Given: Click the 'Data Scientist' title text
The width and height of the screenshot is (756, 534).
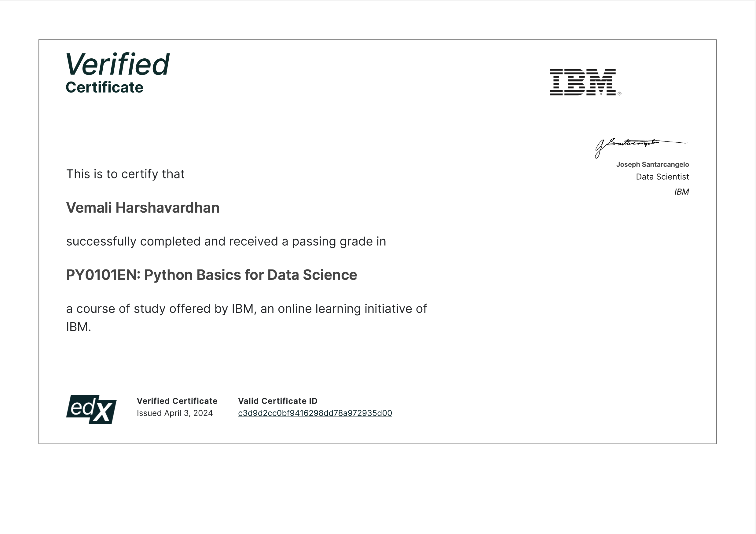Looking at the screenshot, I should coord(662,177).
